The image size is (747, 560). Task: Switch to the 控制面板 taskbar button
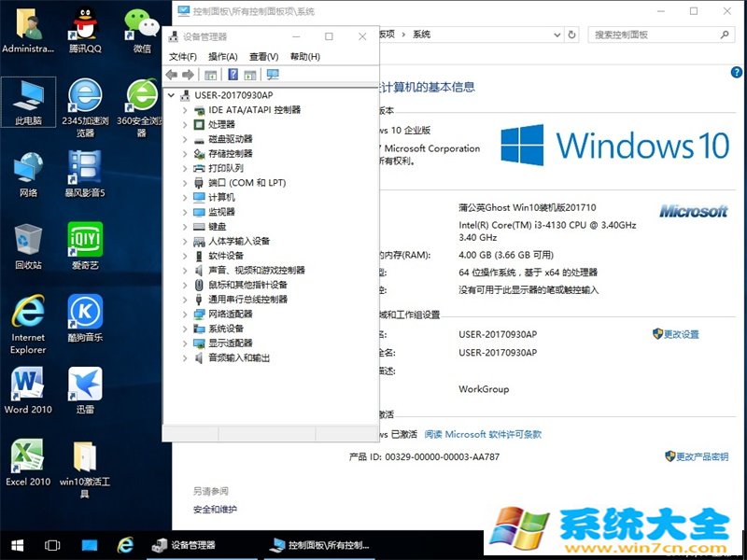coord(319,545)
